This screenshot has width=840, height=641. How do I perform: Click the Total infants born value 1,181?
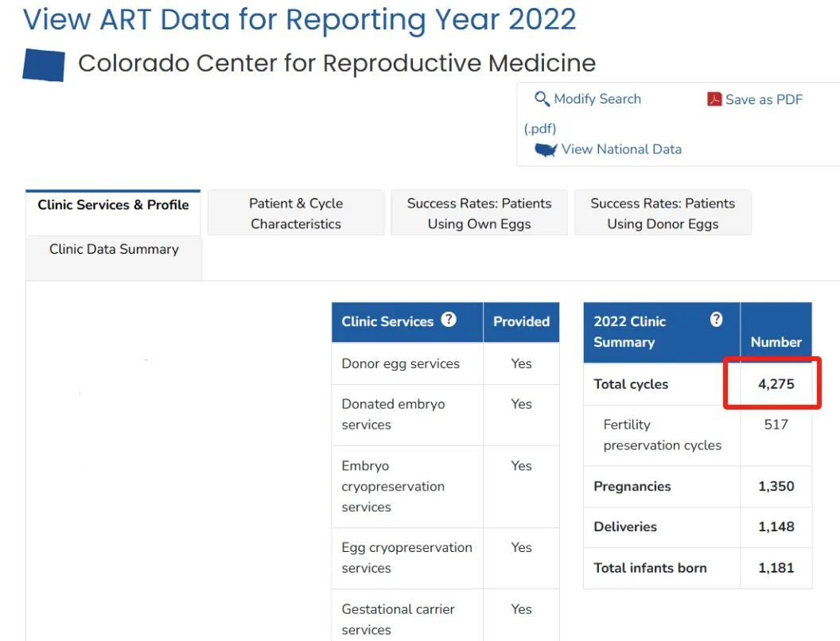tap(776, 568)
